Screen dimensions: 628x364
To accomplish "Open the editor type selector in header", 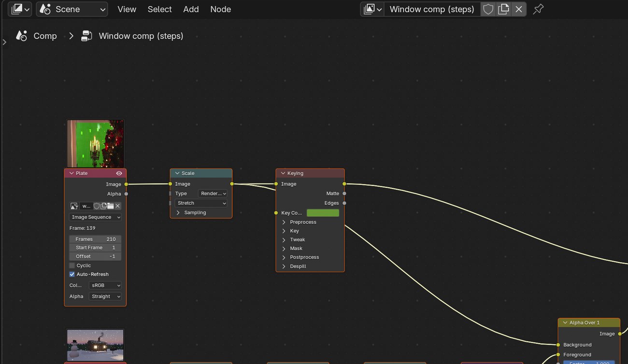I will coord(20,9).
